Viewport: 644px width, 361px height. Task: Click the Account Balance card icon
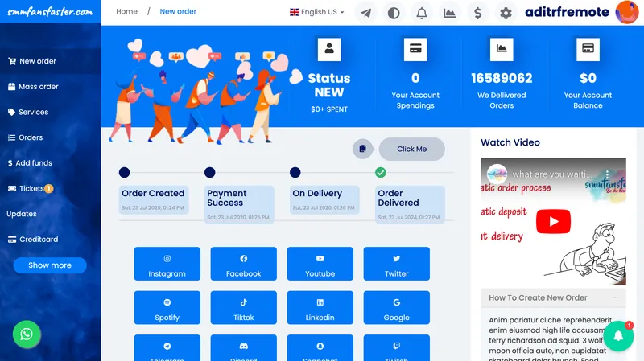(588, 49)
